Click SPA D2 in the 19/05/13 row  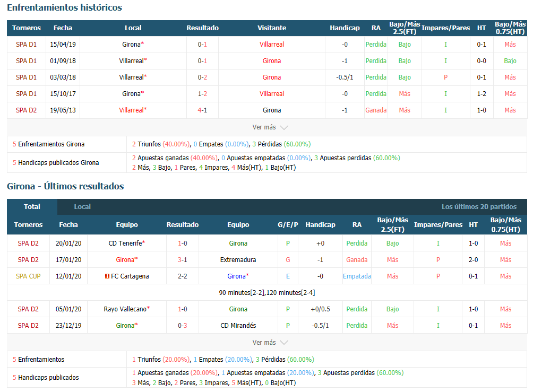click(26, 110)
